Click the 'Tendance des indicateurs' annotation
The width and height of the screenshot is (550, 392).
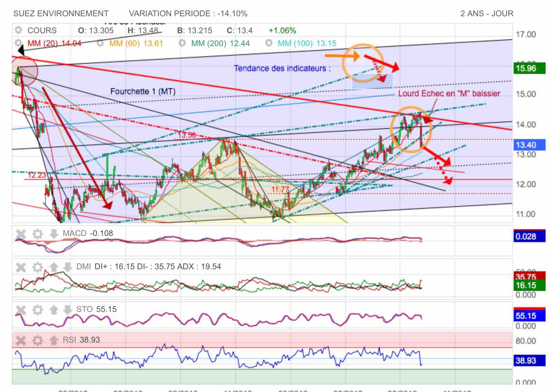click(282, 68)
